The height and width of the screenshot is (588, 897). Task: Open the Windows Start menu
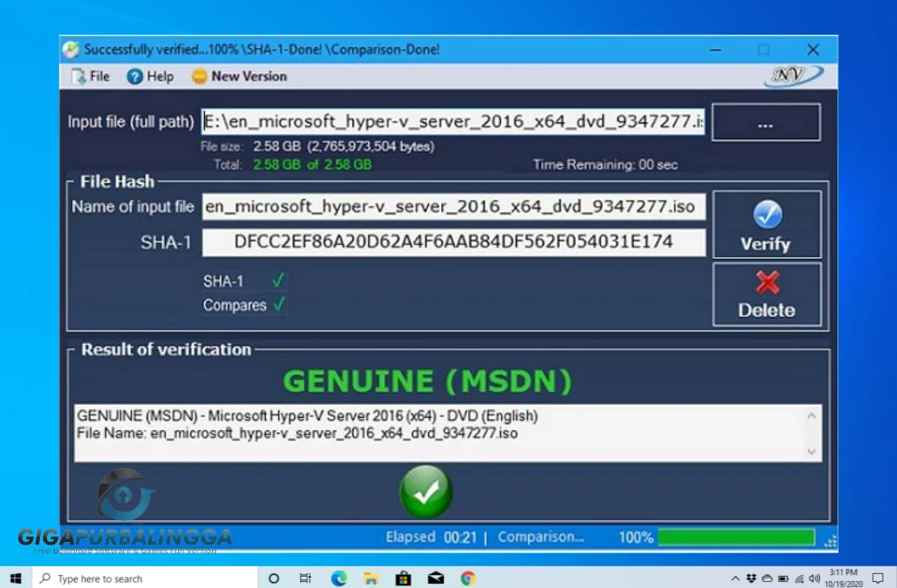pyautogui.click(x=16, y=578)
